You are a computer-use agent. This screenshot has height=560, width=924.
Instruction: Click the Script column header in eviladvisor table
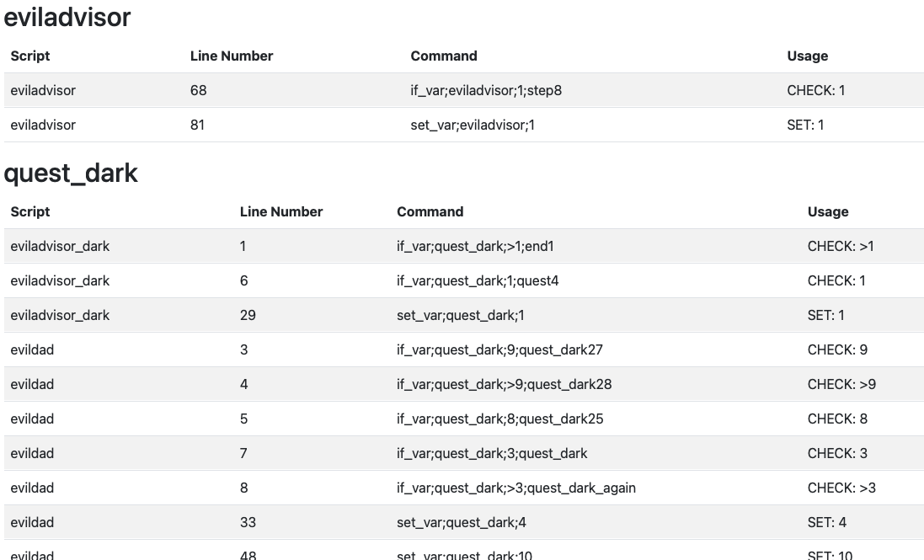[30, 56]
